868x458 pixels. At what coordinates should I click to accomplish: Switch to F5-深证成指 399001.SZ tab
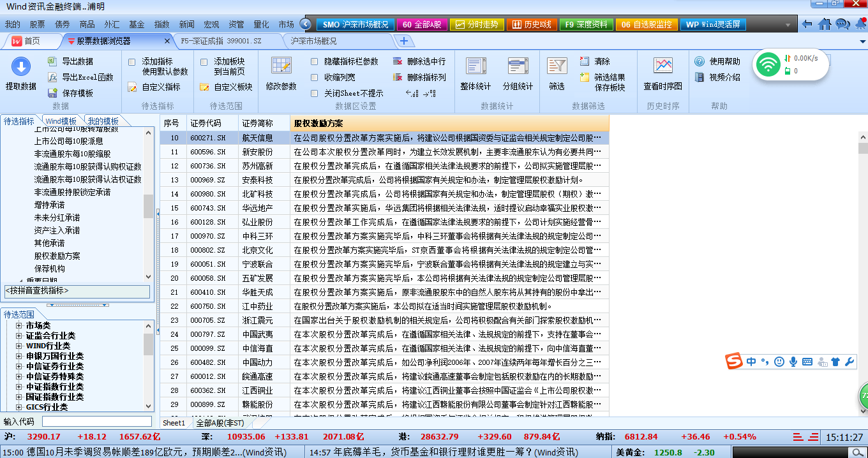pyautogui.click(x=221, y=41)
